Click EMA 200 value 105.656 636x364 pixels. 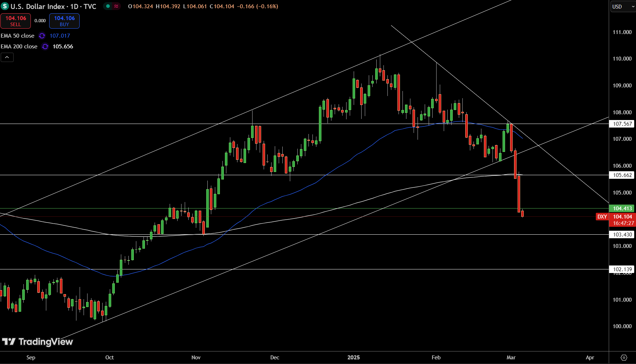63,47
